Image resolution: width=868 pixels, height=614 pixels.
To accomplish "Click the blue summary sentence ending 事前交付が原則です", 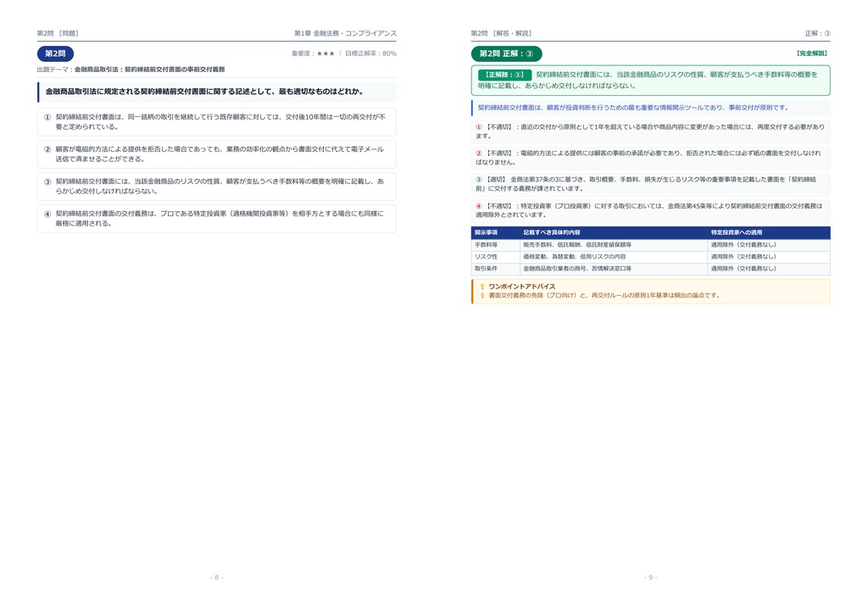I will click(633, 108).
